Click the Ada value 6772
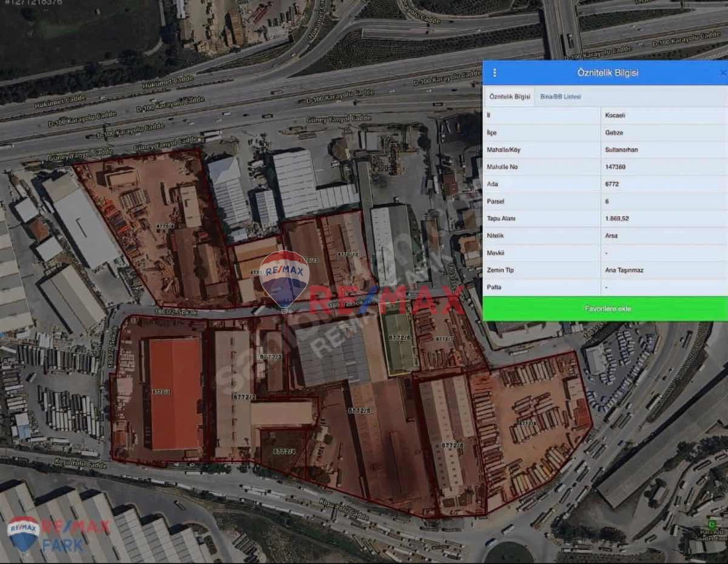 click(x=612, y=184)
